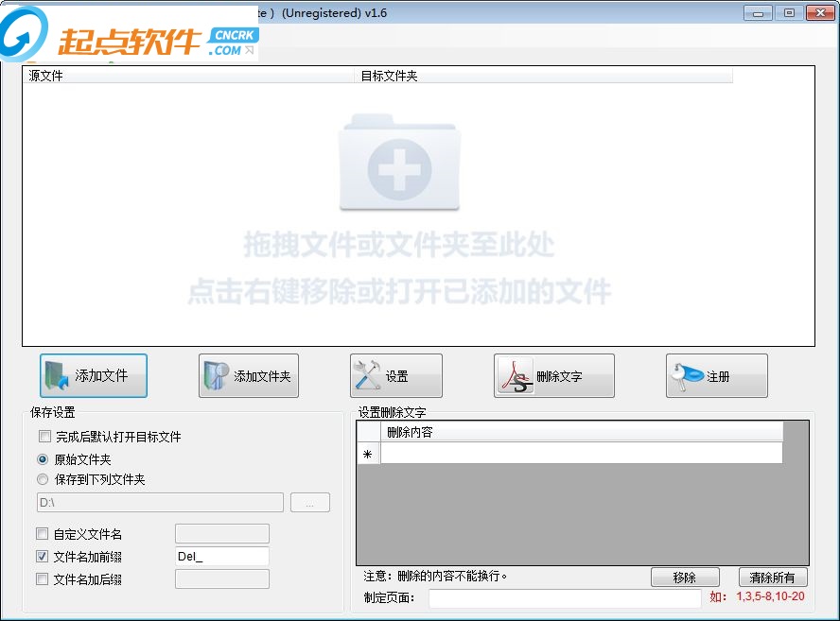Click the D:\ folder path field
Image resolution: width=840 pixels, height=621 pixels.
click(x=160, y=502)
